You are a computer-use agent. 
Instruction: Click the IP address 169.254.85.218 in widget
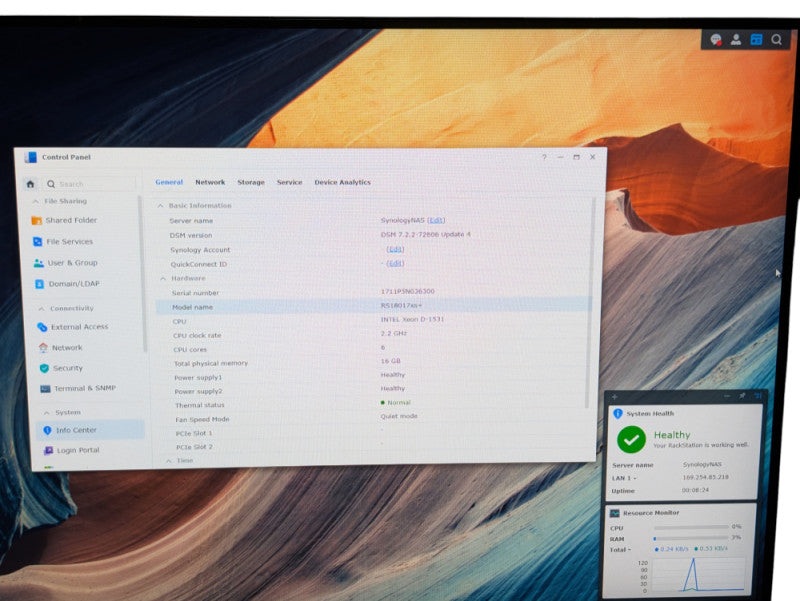pyautogui.click(x=705, y=478)
